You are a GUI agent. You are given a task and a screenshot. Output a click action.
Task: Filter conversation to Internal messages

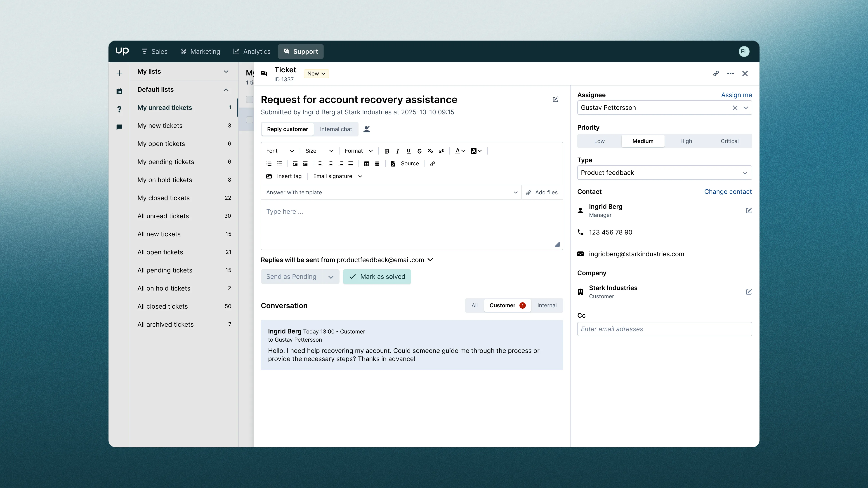tap(547, 305)
